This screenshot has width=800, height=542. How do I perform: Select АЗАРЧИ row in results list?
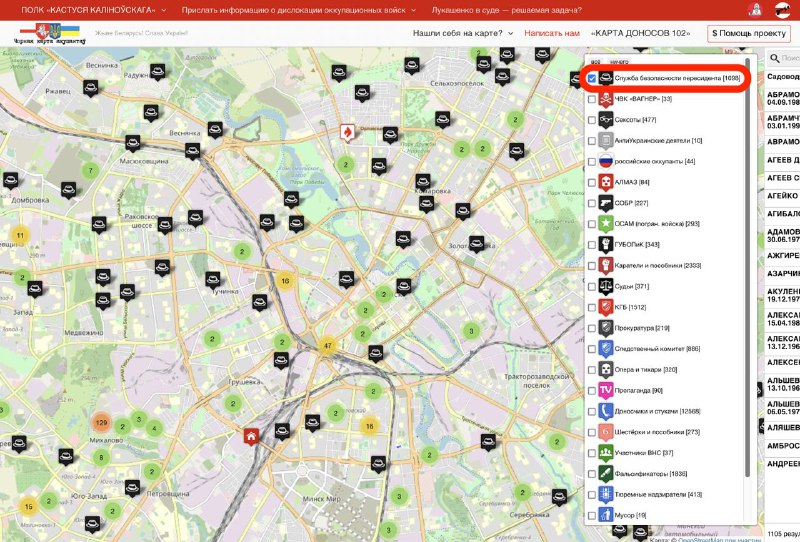[x=783, y=274]
